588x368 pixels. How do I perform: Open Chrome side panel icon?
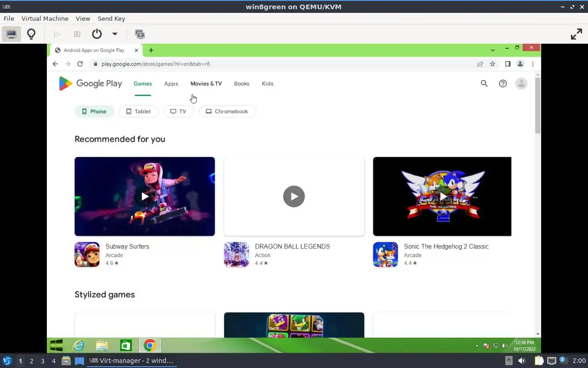coord(508,64)
